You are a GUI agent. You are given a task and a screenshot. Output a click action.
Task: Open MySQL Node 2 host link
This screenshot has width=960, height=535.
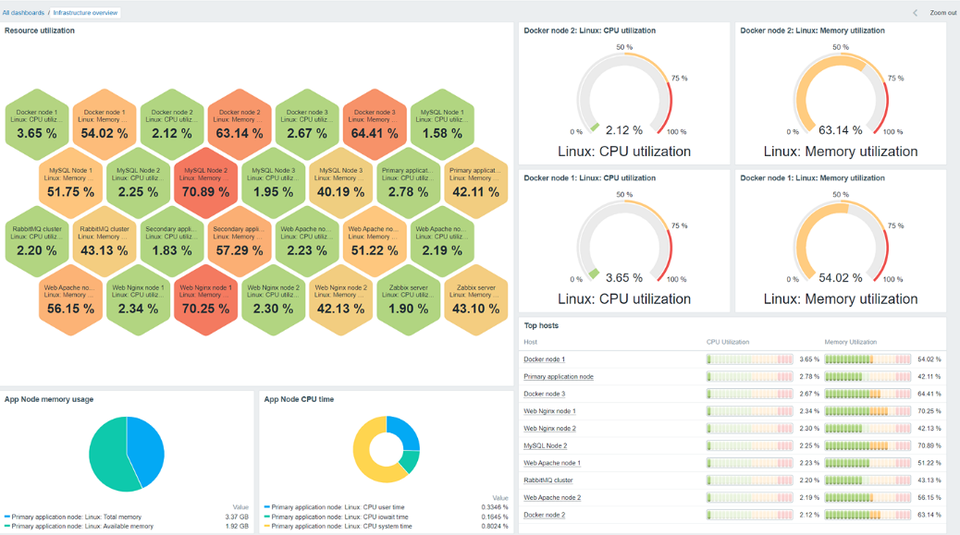546,446
